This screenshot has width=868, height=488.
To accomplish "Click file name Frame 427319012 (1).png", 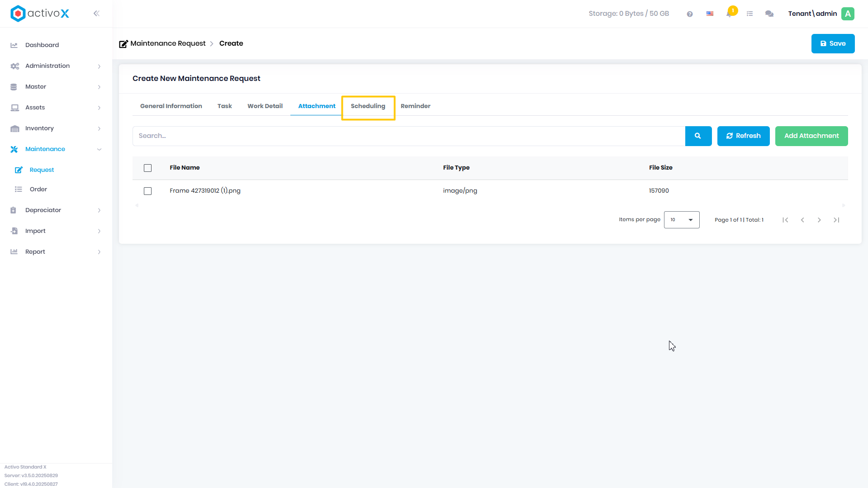I will 205,191.
